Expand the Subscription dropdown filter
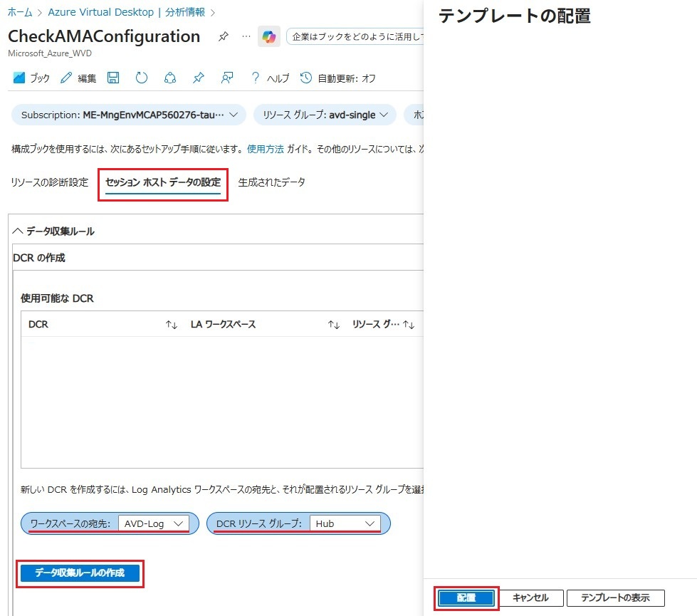This screenshot has height=616, width=697. [129, 115]
